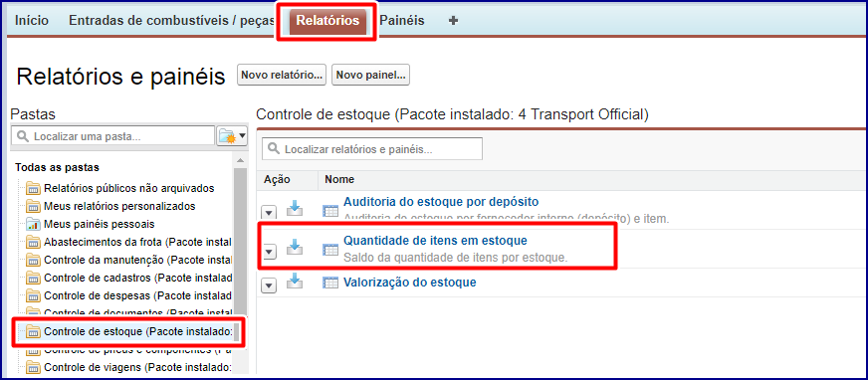Click dashboard chart icon of Meus painéis pessoais
The width and height of the screenshot is (868, 380).
[x=34, y=224]
